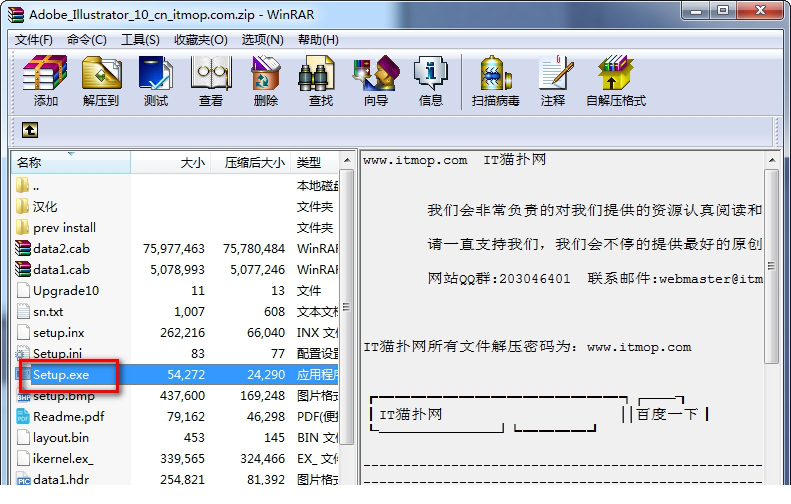
Task: Click comment pane scrollbar up arrow
Action: coord(771,160)
